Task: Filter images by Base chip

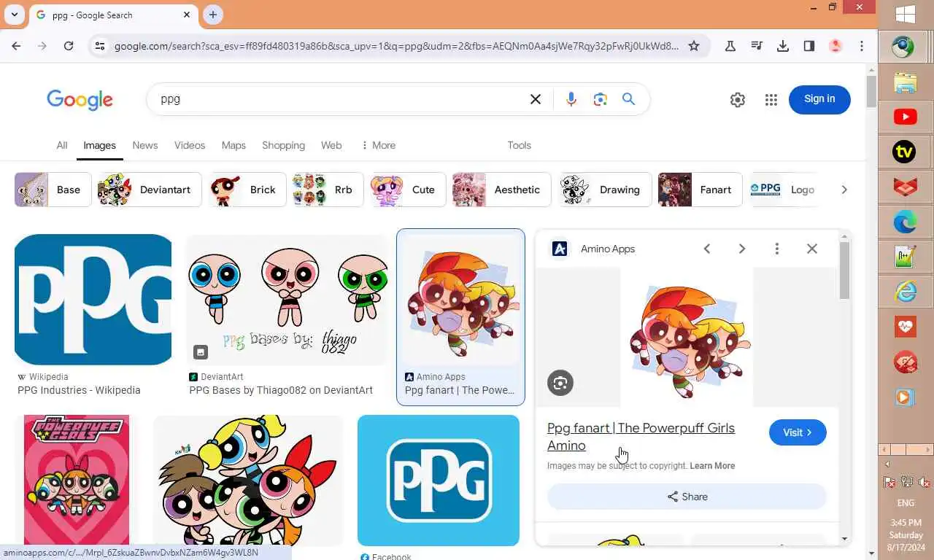Action: (x=53, y=190)
